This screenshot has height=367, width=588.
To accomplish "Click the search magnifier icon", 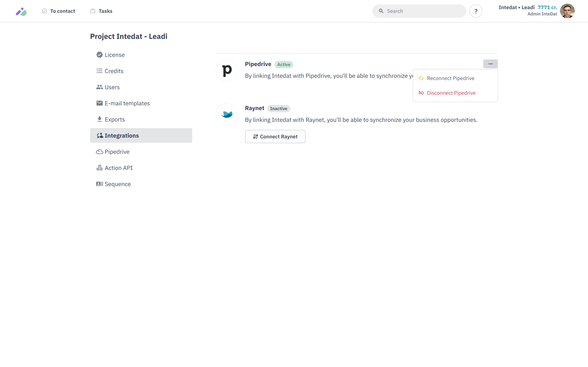I will [381, 11].
